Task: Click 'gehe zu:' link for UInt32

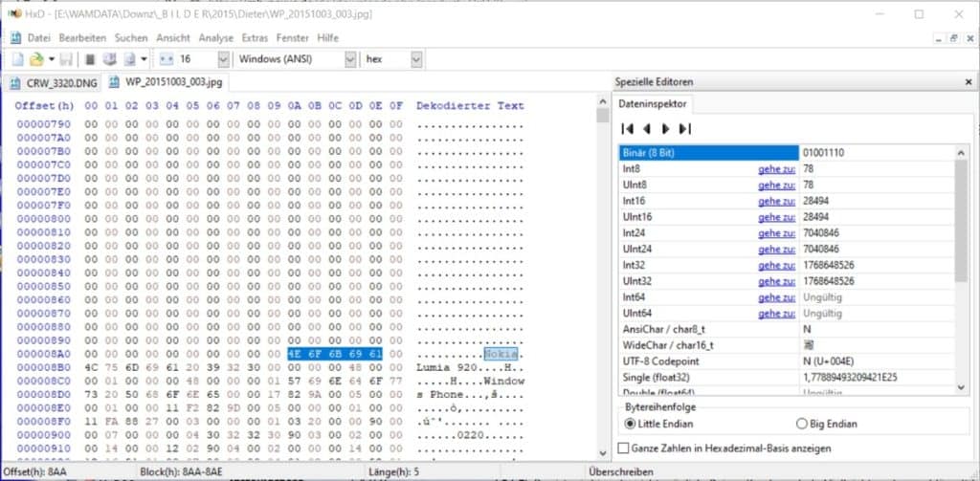Action: pos(777,281)
